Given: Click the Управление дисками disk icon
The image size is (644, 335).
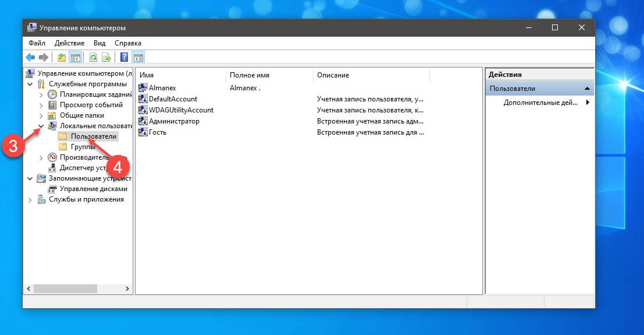Looking at the screenshot, I should (x=52, y=189).
